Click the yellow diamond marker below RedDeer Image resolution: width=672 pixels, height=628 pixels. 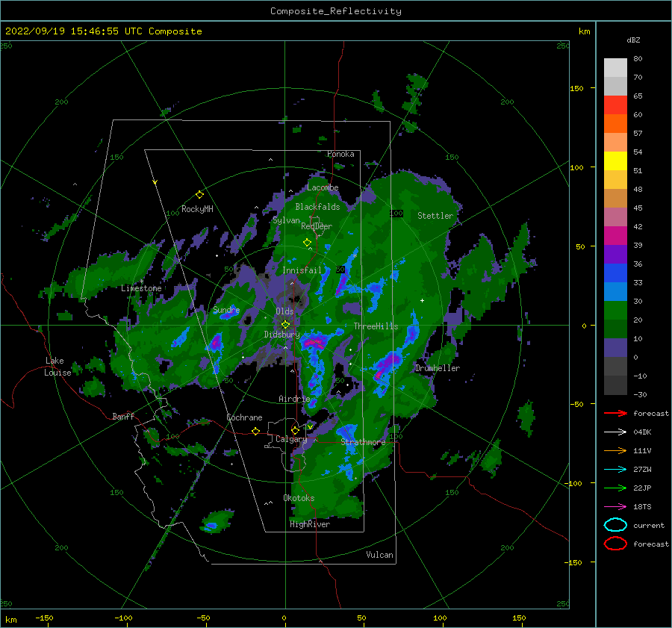click(308, 243)
